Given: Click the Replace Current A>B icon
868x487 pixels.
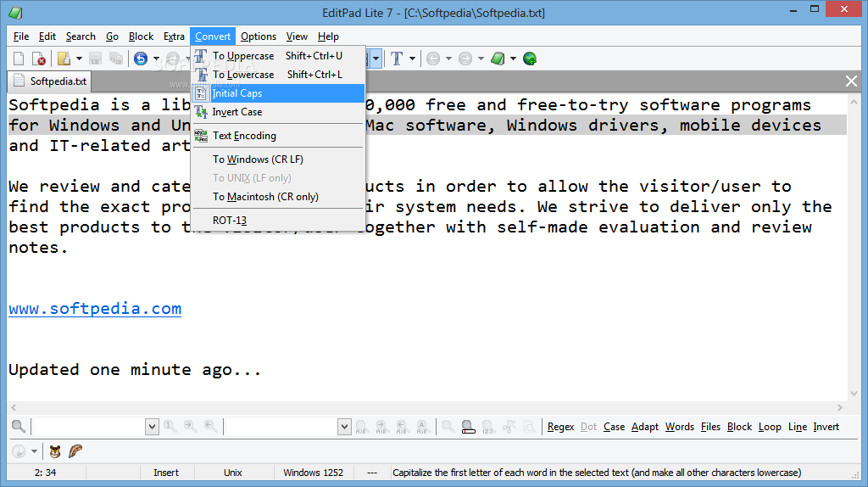Looking at the screenshot, I should (361, 427).
